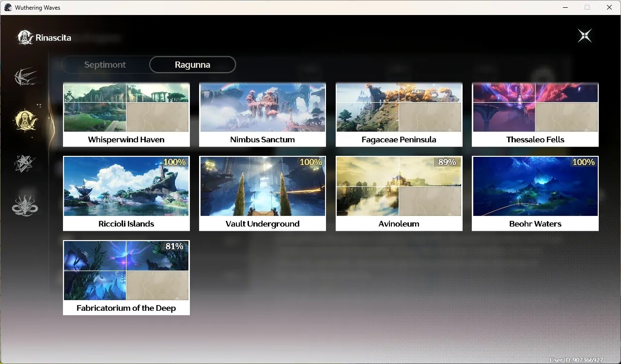Open the Avinoleum area card
This screenshot has height=364, width=621.
point(399,193)
